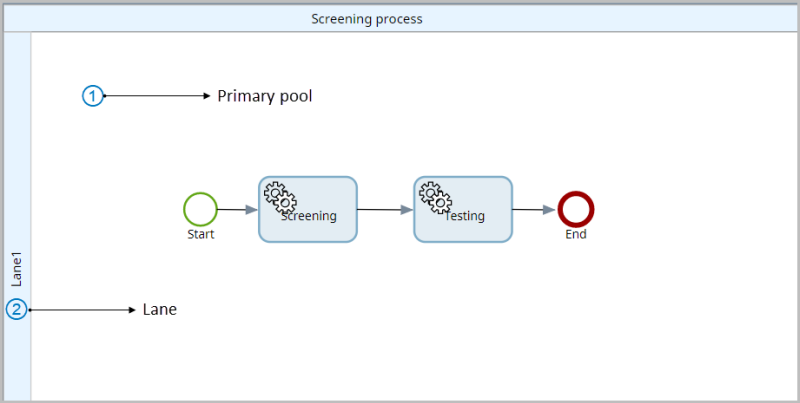This screenshot has height=403, width=800.
Task: Select the Lane1 vertical lane header
Action: tap(17, 200)
